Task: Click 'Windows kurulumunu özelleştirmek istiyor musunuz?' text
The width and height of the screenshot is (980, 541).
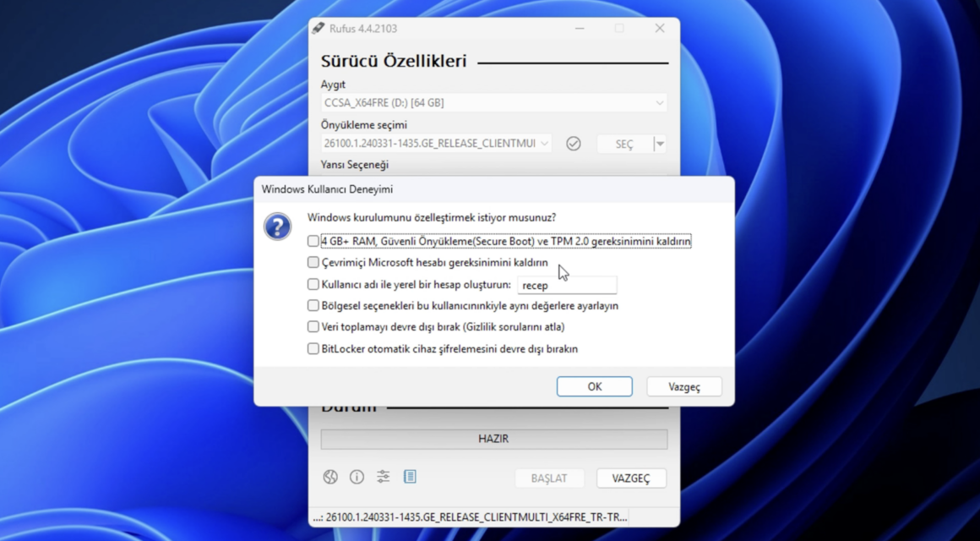Action: pos(431,217)
